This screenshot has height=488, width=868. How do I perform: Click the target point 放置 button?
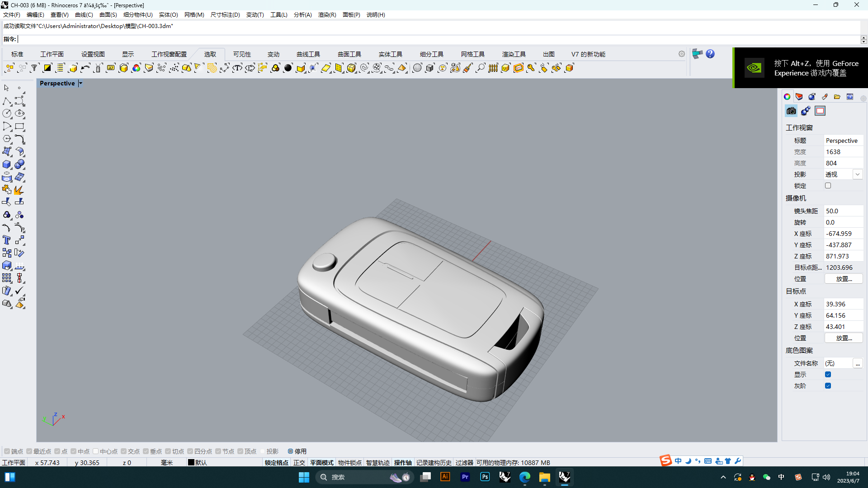[844, 338]
